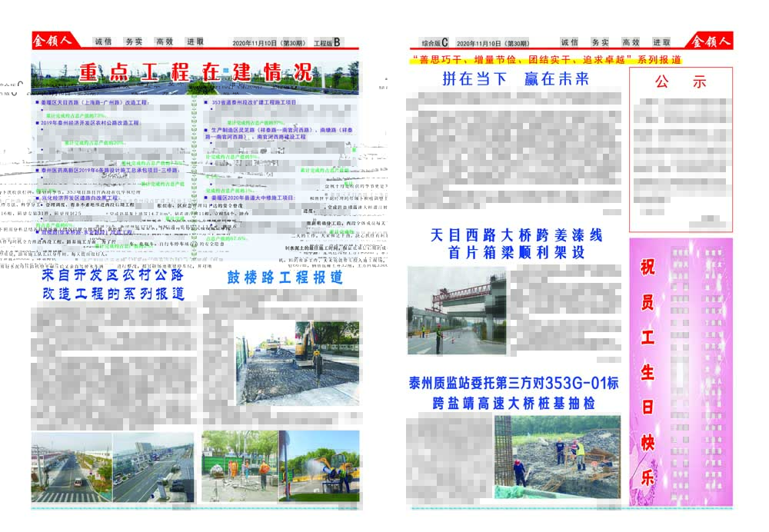This screenshot has width=769, height=532.
Task: Click the pink birthday name list panel
Action: (681, 372)
